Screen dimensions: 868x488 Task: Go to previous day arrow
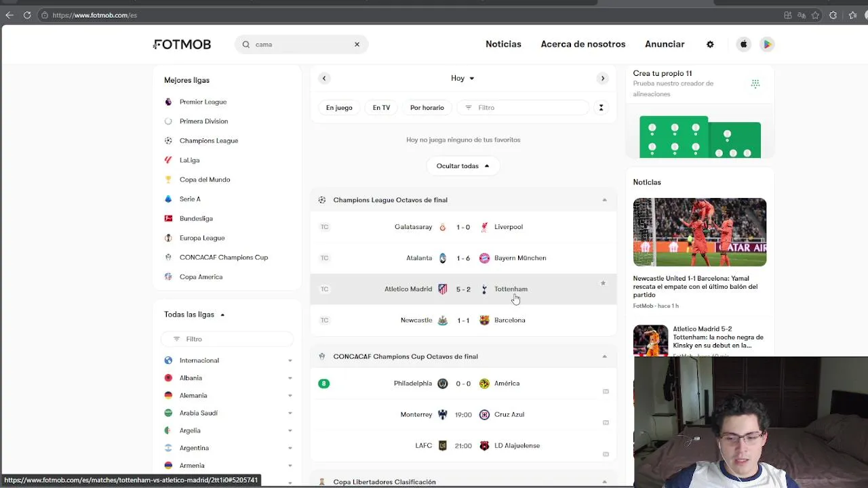(324, 78)
